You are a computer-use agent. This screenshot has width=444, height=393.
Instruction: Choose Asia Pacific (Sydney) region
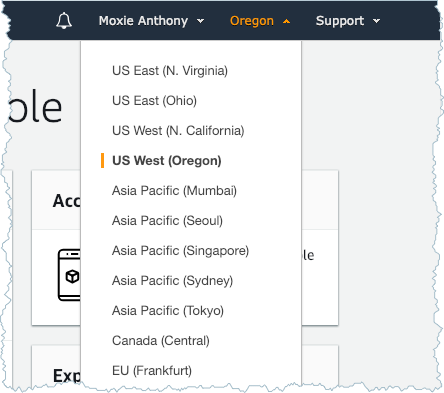click(x=172, y=281)
